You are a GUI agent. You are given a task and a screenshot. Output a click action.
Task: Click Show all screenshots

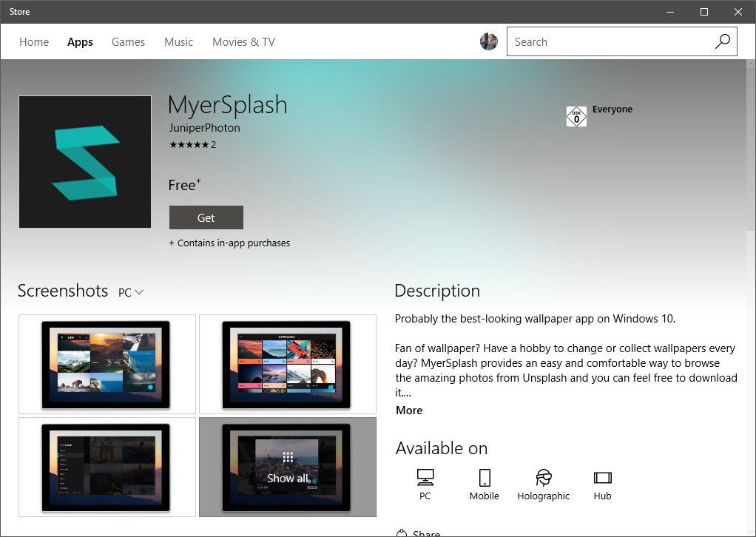[x=288, y=467]
